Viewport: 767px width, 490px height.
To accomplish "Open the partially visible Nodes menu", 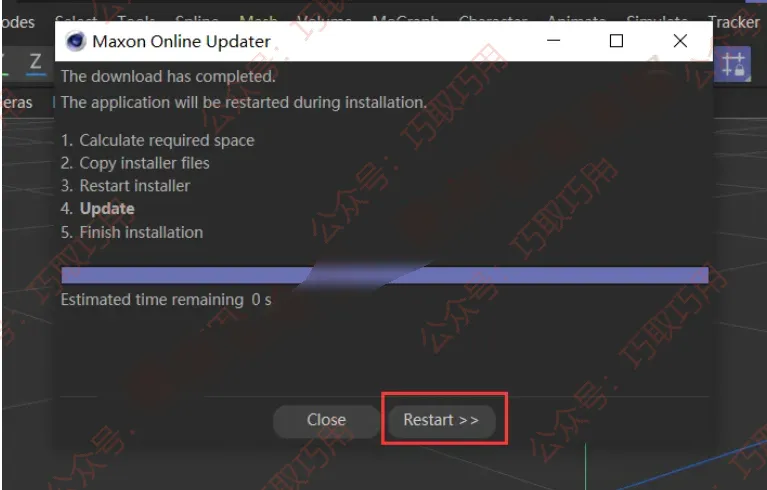I will click(x=18, y=22).
